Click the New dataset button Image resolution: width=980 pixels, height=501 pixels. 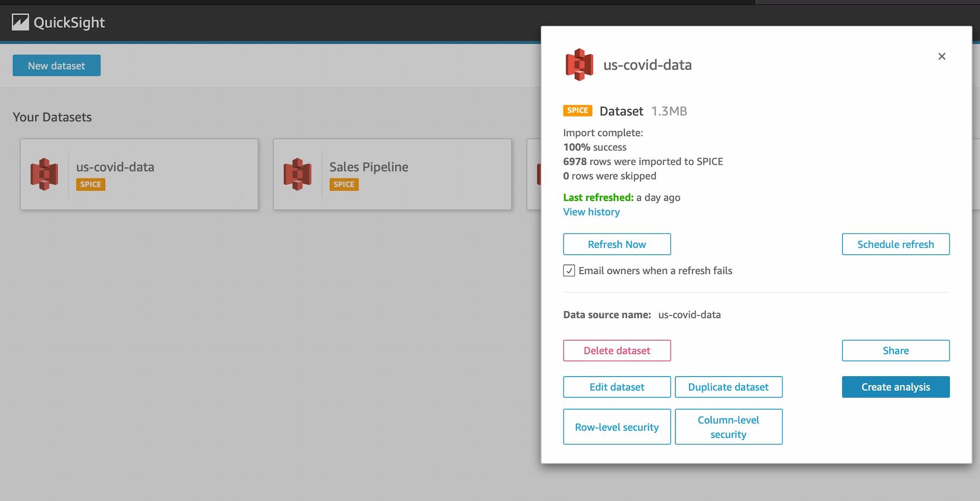point(57,66)
